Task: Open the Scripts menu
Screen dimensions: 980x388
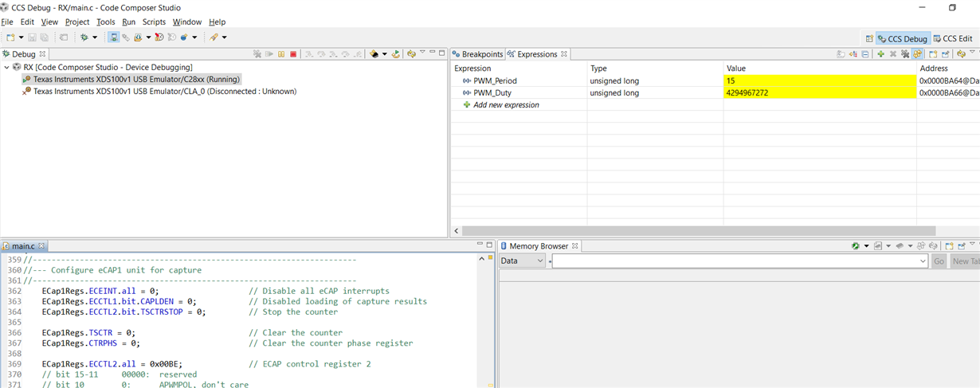Action: click(154, 22)
